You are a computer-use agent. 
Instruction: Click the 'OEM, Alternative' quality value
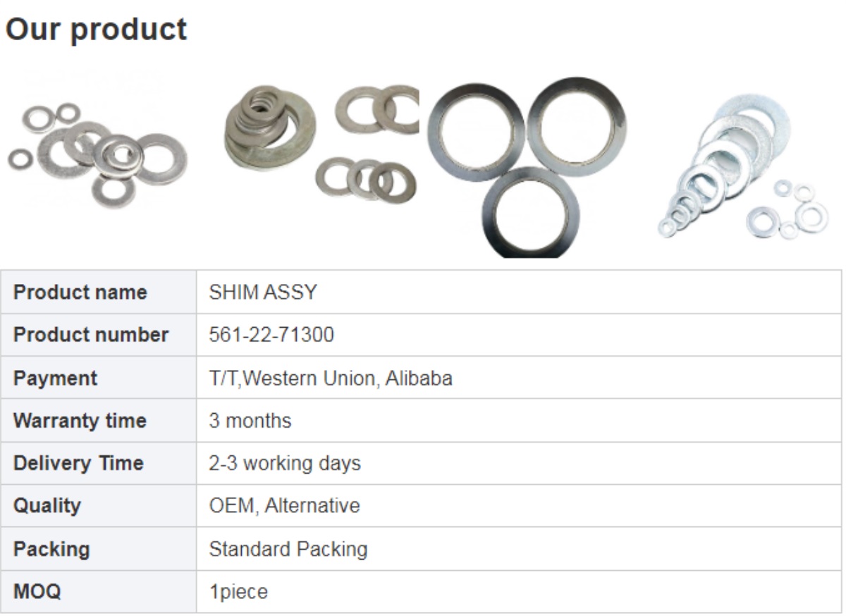coord(284,505)
